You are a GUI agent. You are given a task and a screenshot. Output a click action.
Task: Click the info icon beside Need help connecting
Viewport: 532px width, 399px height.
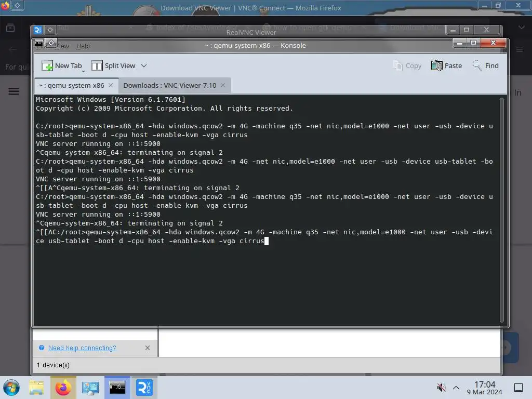click(42, 348)
